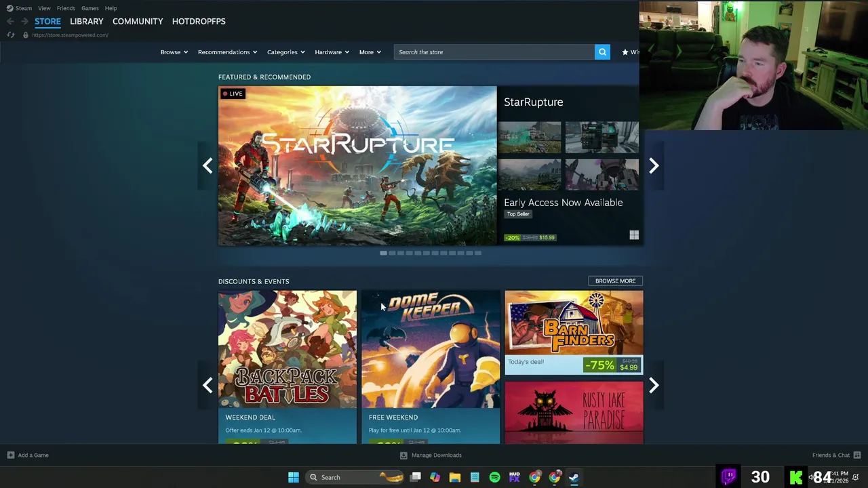Open the Friends & Chat label
This screenshot has width=868, height=488.
(831, 455)
